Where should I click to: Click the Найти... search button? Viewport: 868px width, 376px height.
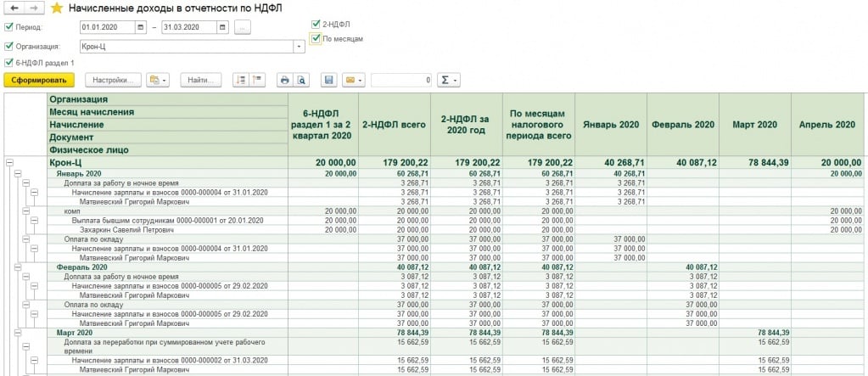(203, 80)
